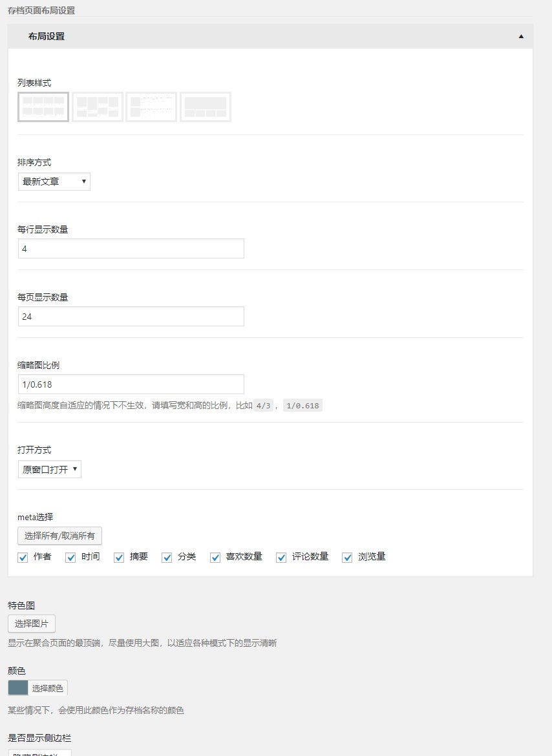
Task: Open the 打开方式 dropdown showing 原窗口打开
Action: [x=50, y=469]
